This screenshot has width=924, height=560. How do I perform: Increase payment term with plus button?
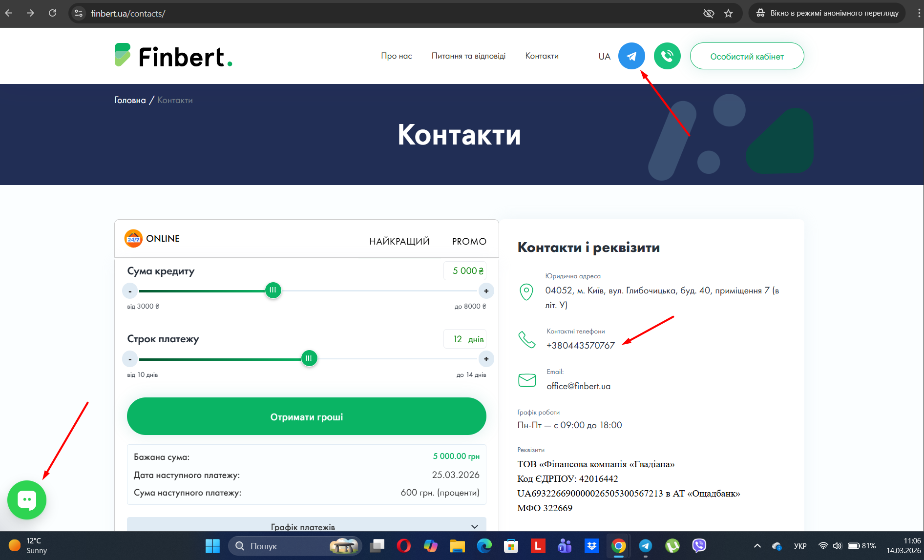pos(486,359)
